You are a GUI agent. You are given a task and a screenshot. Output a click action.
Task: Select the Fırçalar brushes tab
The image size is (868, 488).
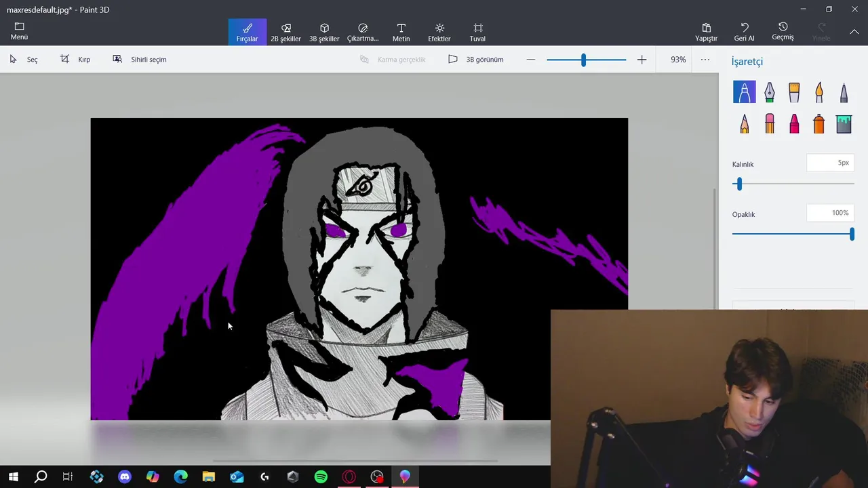pos(247,32)
